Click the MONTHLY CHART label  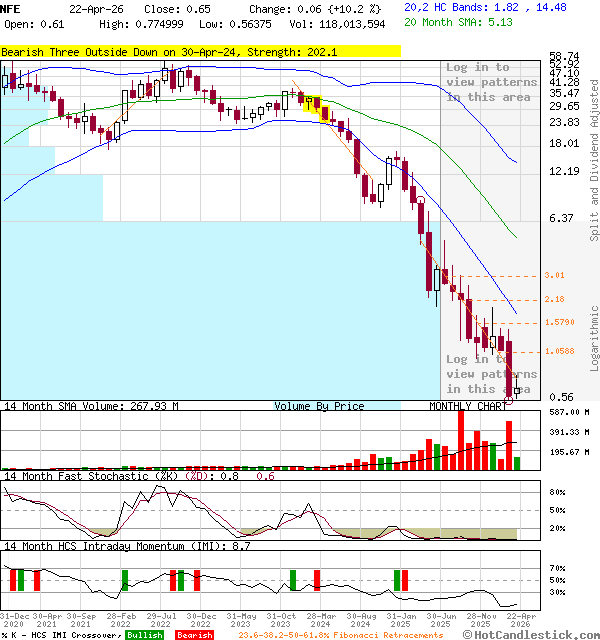click(x=468, y=406)
